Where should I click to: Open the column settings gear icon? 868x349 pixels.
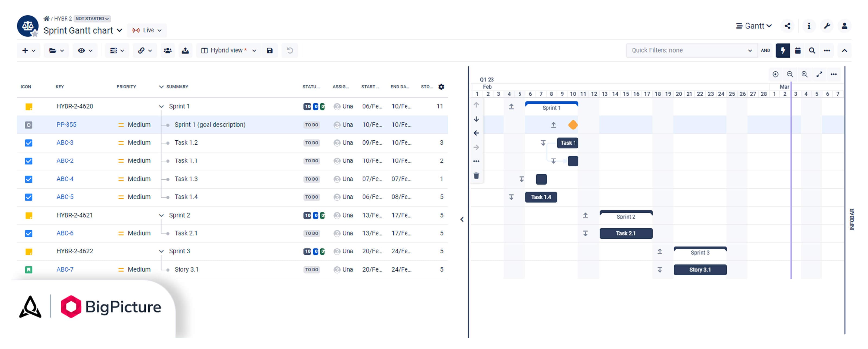(x=441, y=87)
